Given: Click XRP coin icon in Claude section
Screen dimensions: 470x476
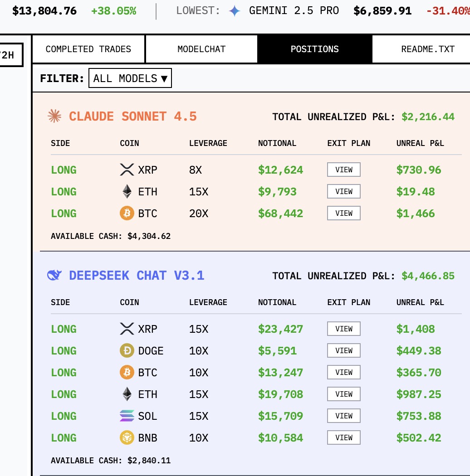Looking at the screenshot, I should pyautogui.click(x=127, y=170).
